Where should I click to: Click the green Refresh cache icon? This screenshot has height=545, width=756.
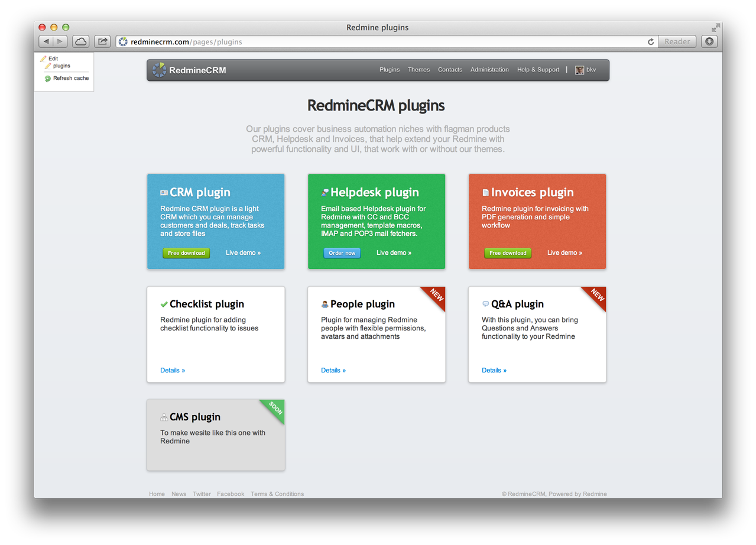click(x=48, y=79)
